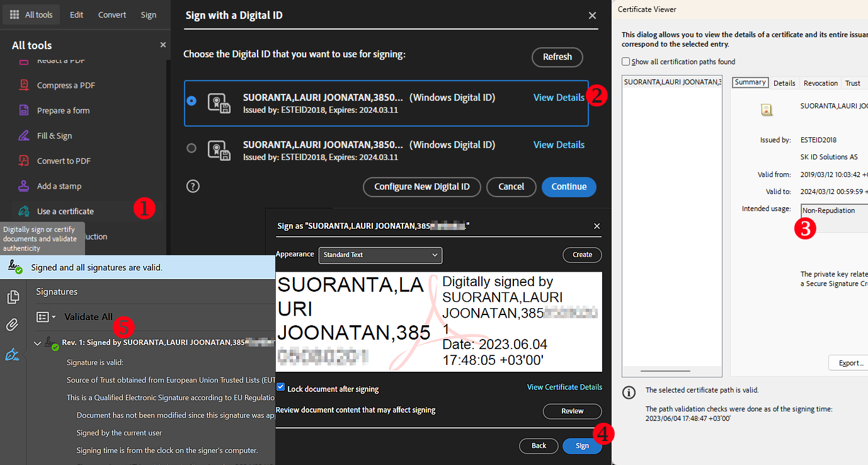This screenshot has height=465, width=868.
Task: Select the Prepare a form tool icon
Action: pyautogui.click(x=24, y=110)
